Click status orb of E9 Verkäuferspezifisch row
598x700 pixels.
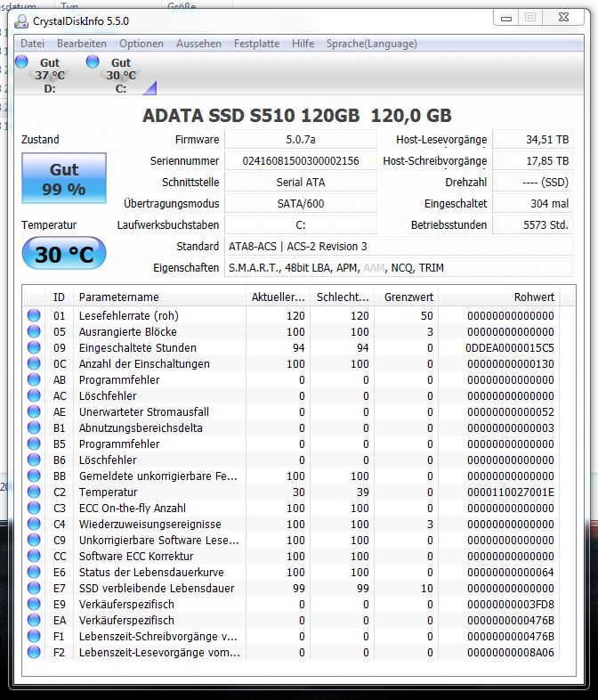34,604
